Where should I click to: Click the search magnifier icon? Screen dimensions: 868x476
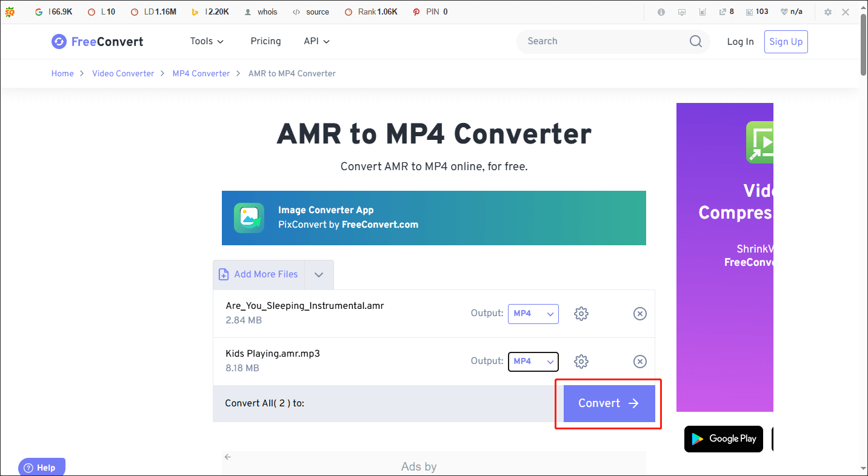(695, 41)
